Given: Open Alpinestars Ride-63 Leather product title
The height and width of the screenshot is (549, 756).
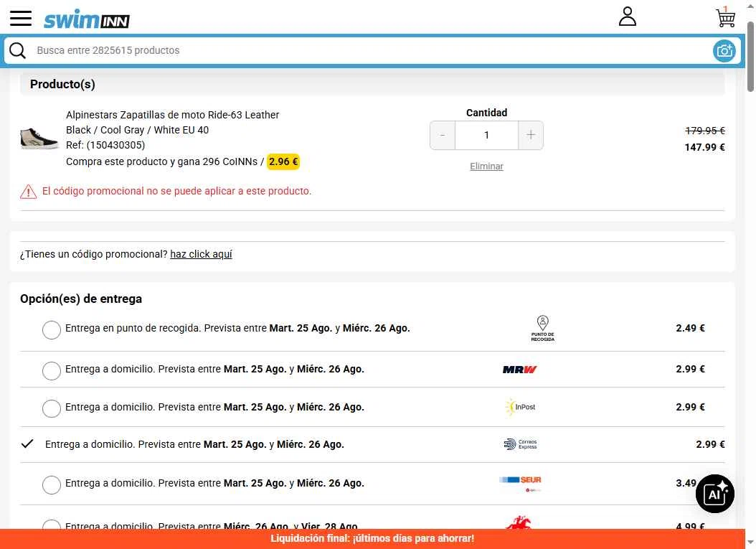Looking at the screenshot, I should 173,115.
